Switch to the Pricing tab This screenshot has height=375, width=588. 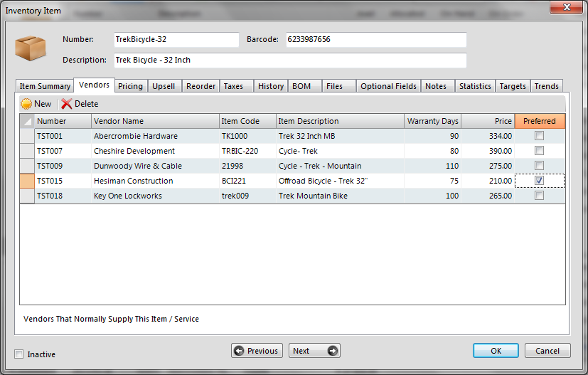[x=130, y=86]
